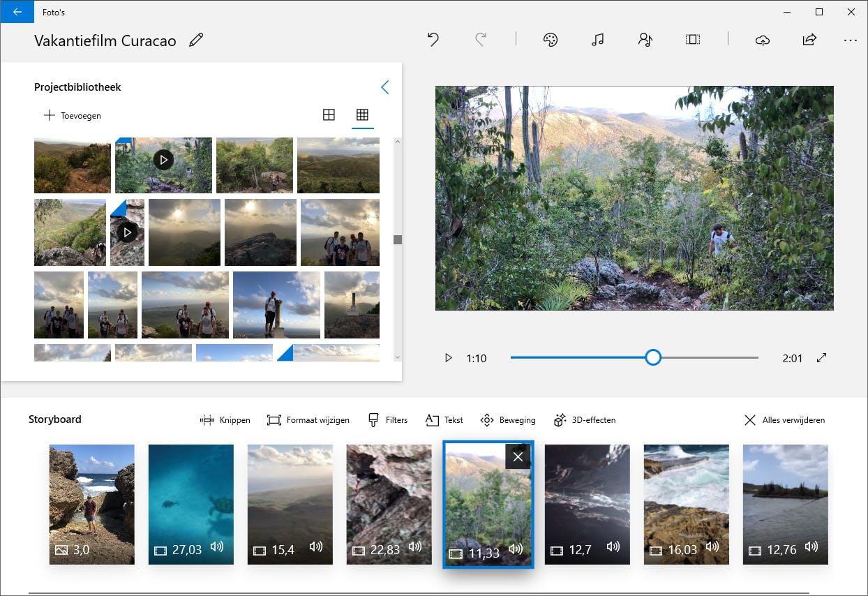The width and height of the screenshot is (868, 596).
Task: Click Alles verwijderen to clear storyboard
Action: pyautogui.click(x=784, y=420)
